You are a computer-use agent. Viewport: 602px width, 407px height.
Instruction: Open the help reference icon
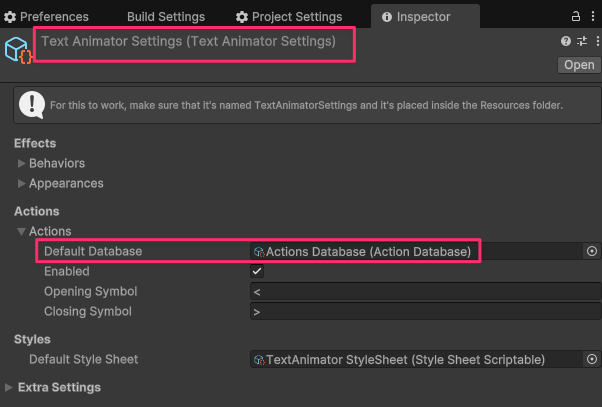click(x=566, y=41)
